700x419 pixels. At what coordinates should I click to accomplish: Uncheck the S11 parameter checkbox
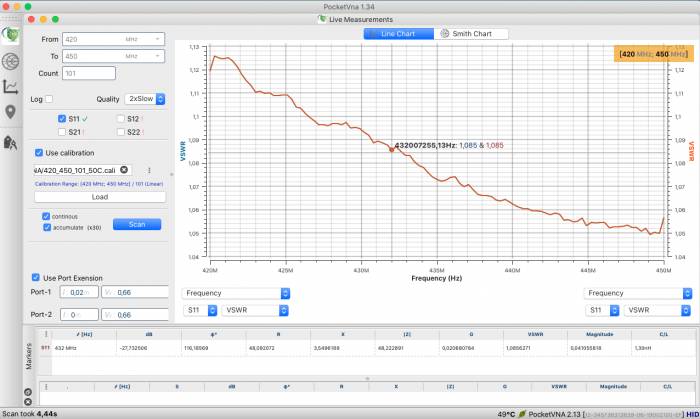tap(62, 118)
